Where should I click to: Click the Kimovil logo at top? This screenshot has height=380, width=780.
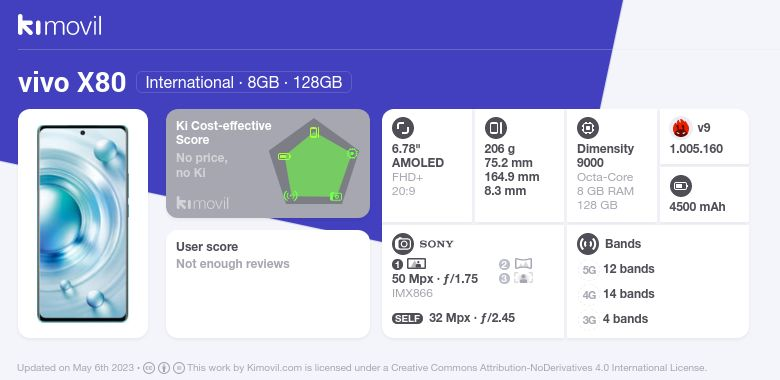pos(60,25)
